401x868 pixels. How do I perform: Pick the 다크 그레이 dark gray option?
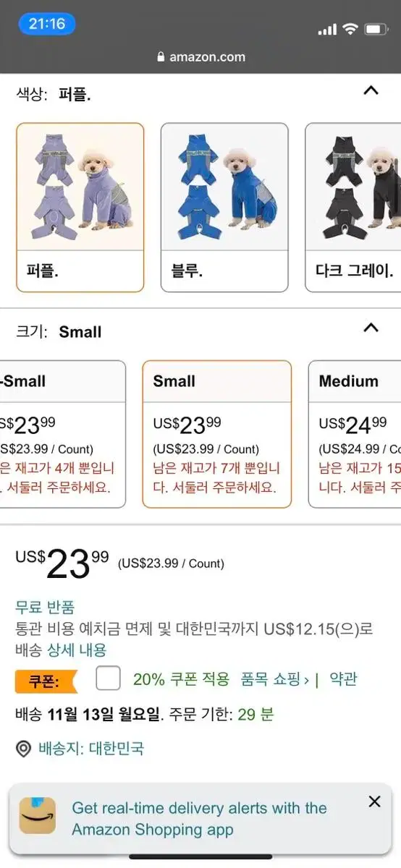[353, 208]
